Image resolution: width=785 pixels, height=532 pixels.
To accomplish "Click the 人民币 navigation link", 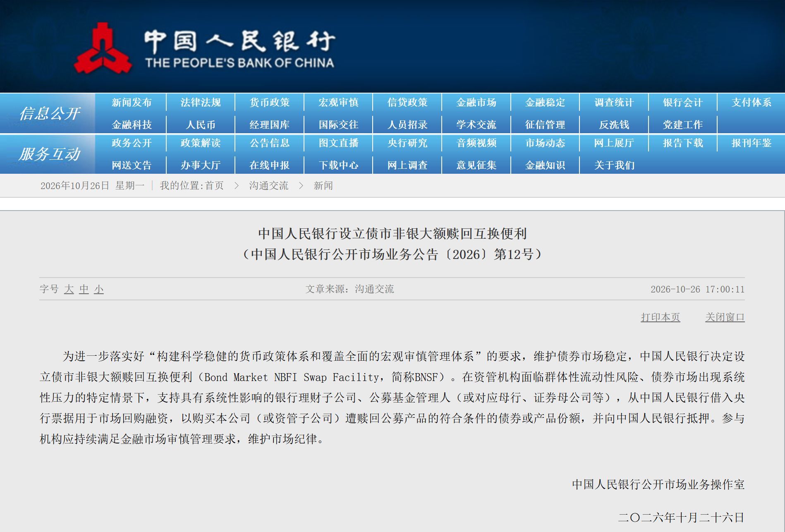I will point(201,125).
